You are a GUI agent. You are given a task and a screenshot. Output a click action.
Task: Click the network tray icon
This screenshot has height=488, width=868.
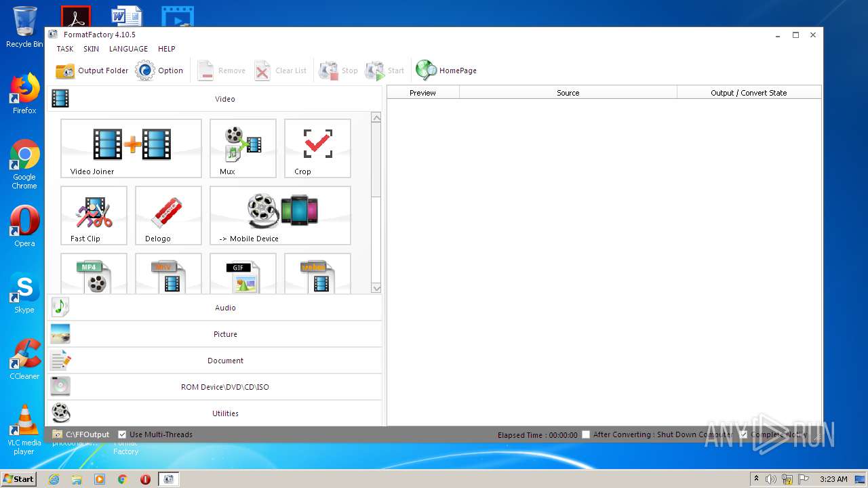pos(787,479)
